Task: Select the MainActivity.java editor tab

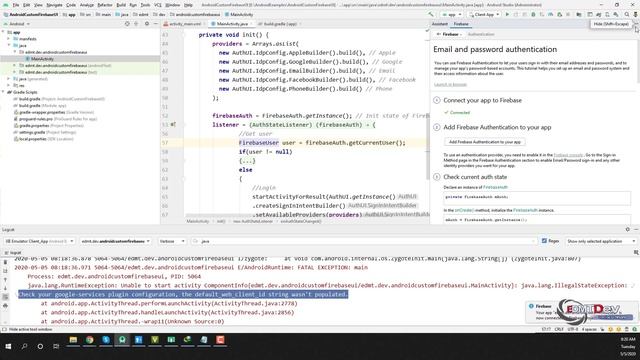Action: [231, 24]
